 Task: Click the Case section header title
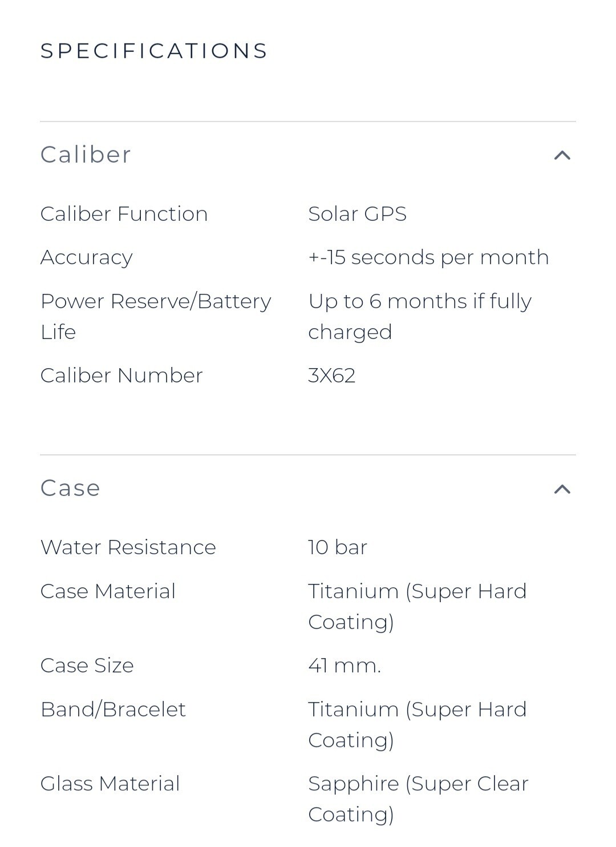[71, 489]
